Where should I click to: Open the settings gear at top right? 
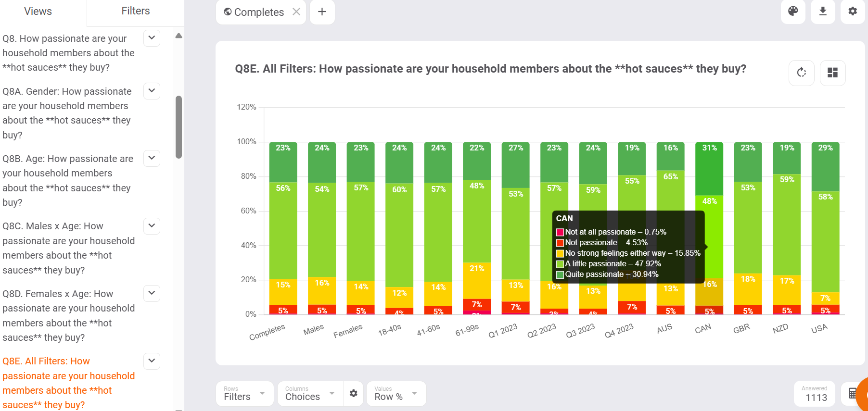pyautogui.click(x=853, y=11)
